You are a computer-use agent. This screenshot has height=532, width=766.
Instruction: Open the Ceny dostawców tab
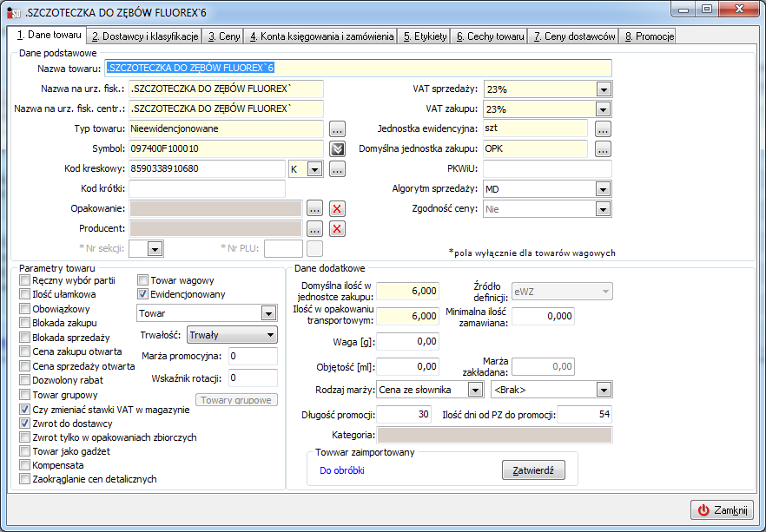(x=574, y=36)
